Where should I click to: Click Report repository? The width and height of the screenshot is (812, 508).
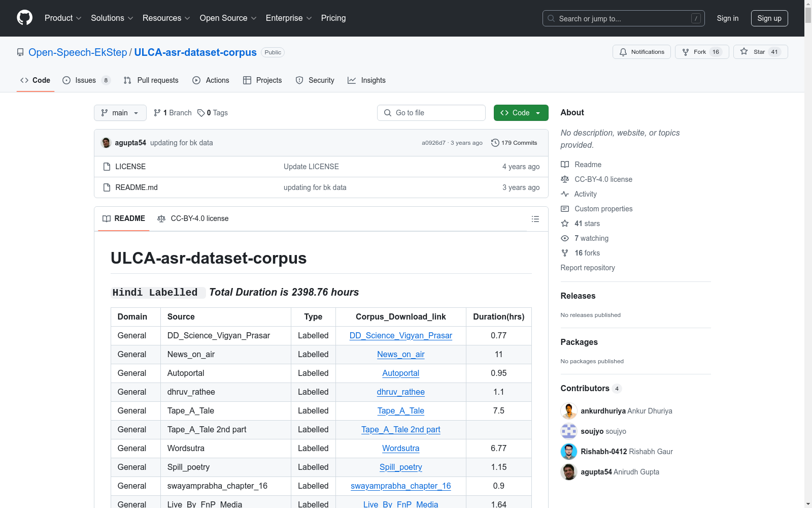coord(588,268)
